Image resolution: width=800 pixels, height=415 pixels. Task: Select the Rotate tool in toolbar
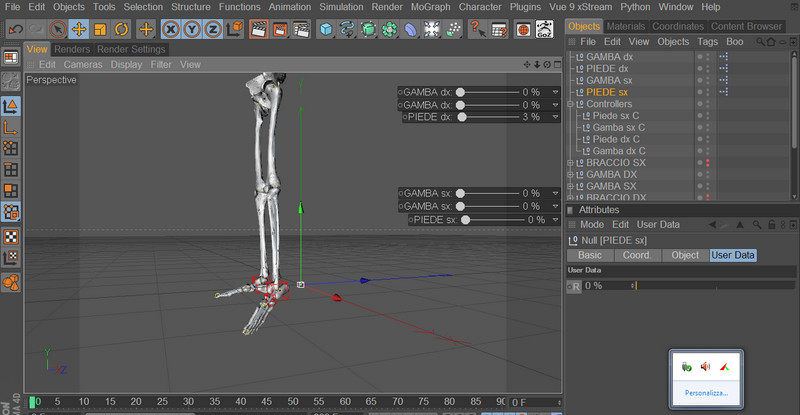click(x=121, y=29)
